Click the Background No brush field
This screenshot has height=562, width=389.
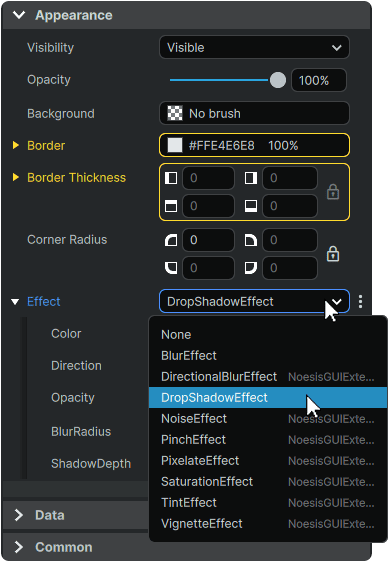click(x=254, y=113)
